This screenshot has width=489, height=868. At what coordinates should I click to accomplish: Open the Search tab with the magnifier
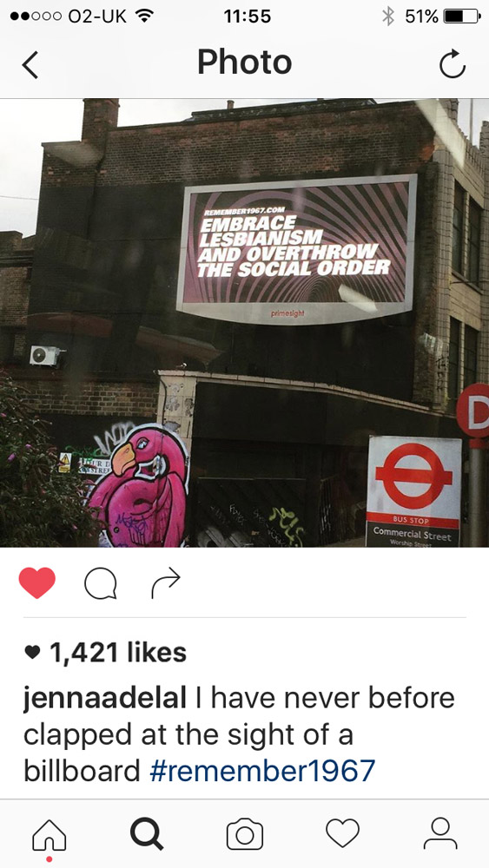(x=147, y=833)
